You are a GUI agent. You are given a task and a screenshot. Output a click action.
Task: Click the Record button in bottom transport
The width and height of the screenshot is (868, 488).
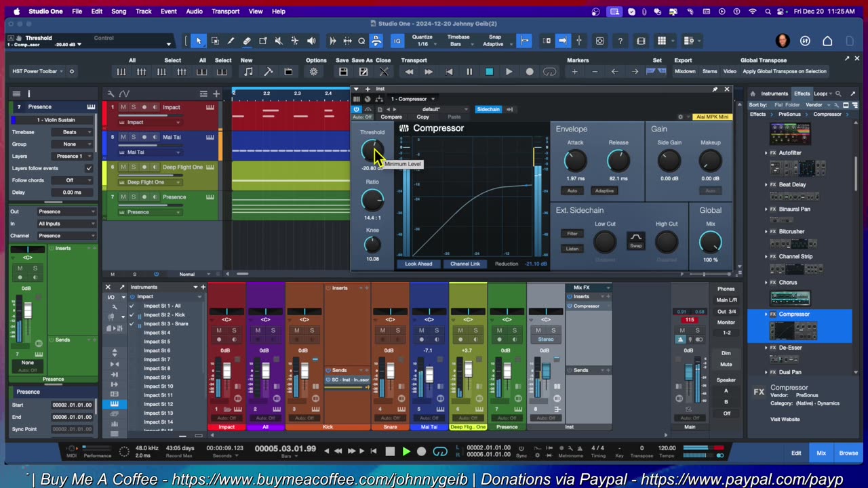click(x=422, y=451)
